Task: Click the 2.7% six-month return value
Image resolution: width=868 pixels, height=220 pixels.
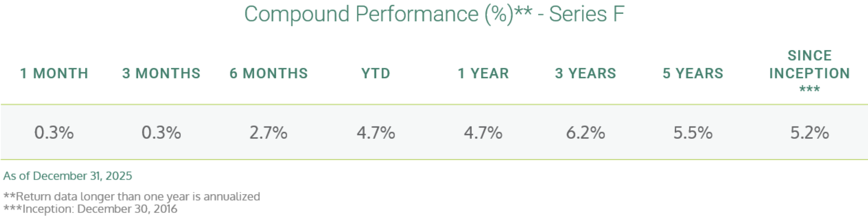Action: pyautogui.click(x=269, y=132)
